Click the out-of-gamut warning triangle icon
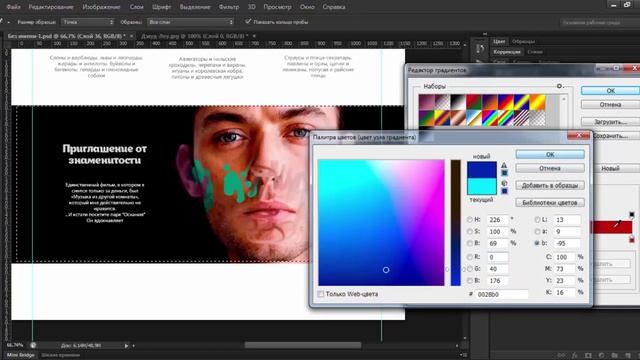The image size is (640, 360). pos(504,165)
